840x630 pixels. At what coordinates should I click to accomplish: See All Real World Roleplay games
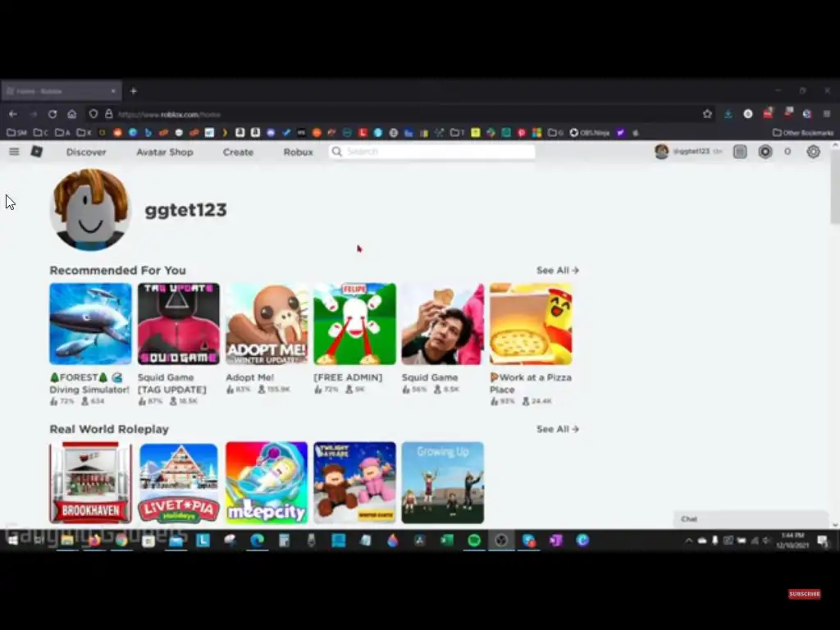point(558,429)
